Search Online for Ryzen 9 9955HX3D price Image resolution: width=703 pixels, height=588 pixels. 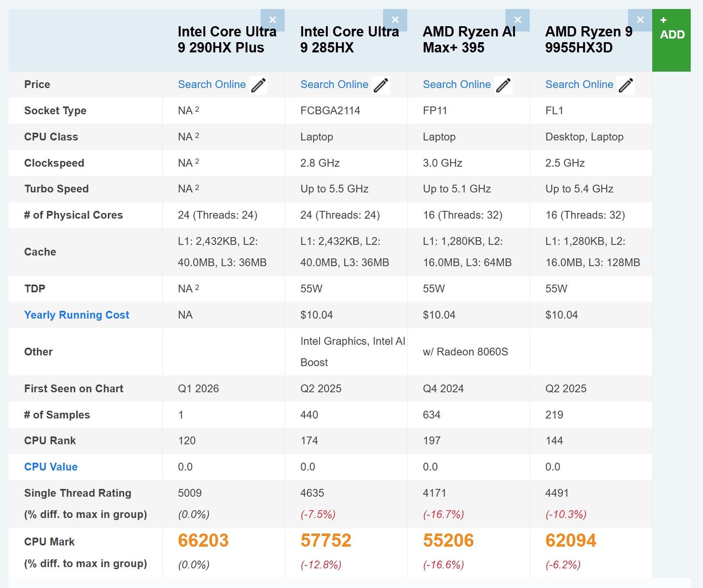point(579,84)
